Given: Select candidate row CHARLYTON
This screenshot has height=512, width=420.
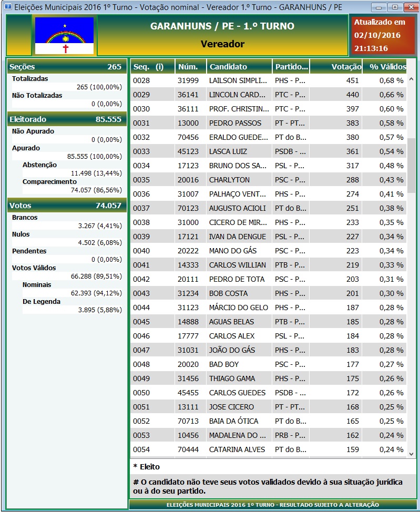Looking at the screenshot, I should [x=268, y=180].
